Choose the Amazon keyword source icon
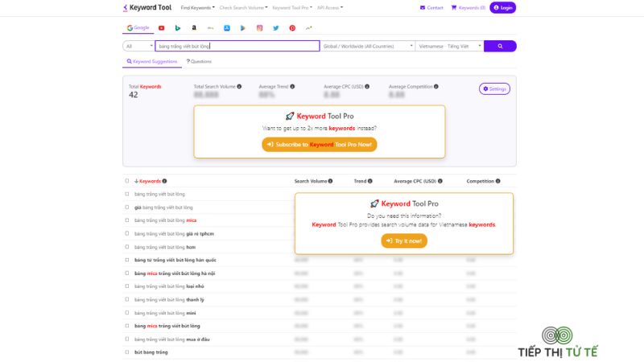This screenshot has width=644, height=362. click(x=194, y=28)
